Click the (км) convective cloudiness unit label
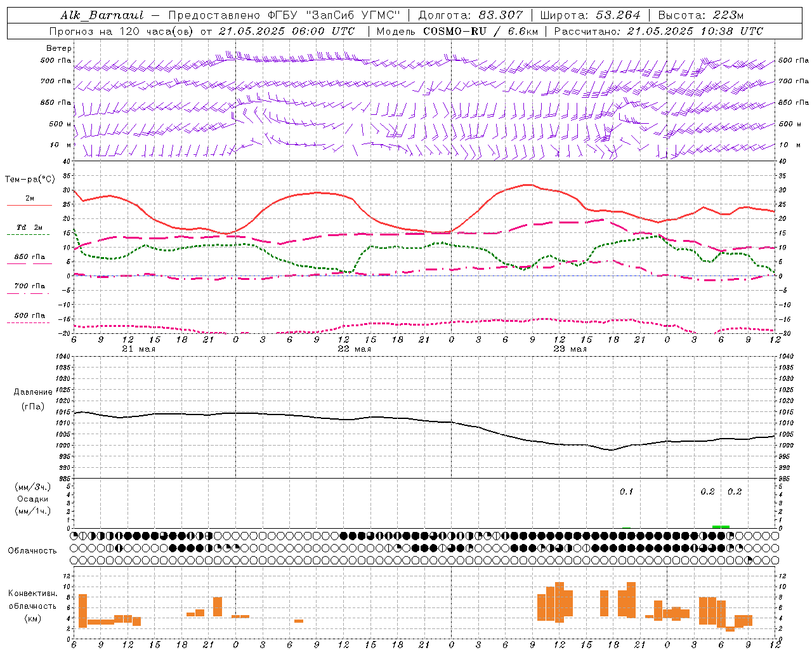Screen dimensions: 812x650 [x=32, y=618]
